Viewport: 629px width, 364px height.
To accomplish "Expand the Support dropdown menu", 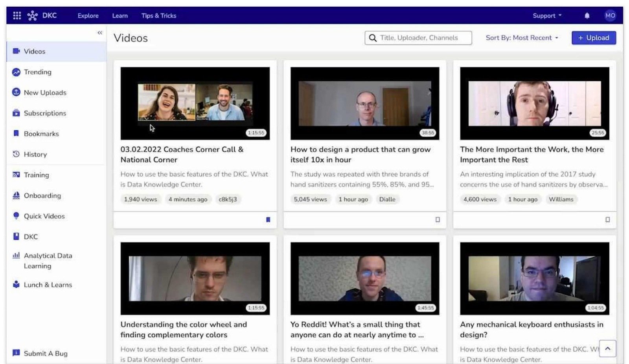I will pyautogui.click(x=547, y=16).
